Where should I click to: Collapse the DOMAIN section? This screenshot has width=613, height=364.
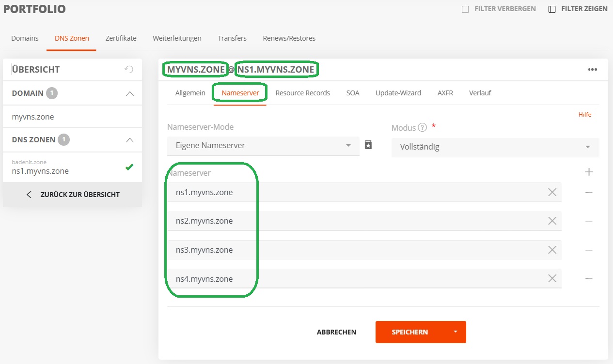point(129,93)
